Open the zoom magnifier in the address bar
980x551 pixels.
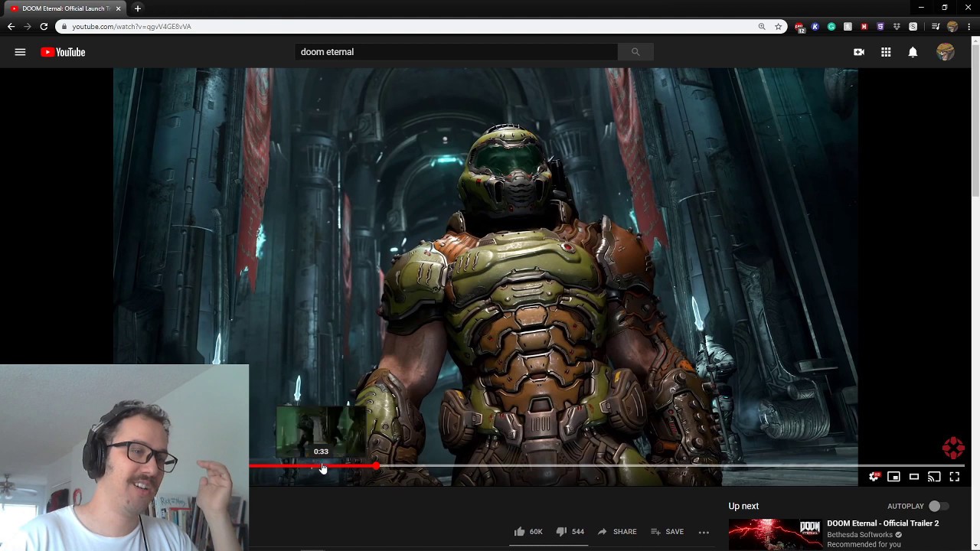tap(762, 26)
